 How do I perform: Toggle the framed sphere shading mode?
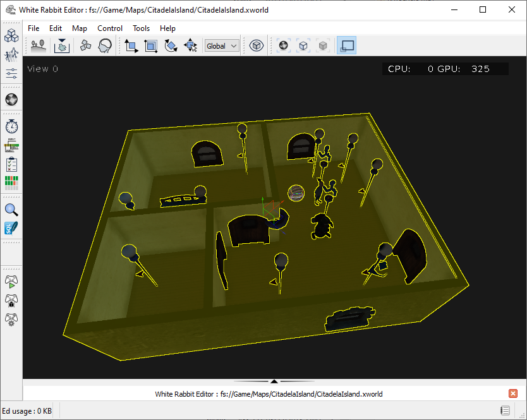(x=283, y=45)
